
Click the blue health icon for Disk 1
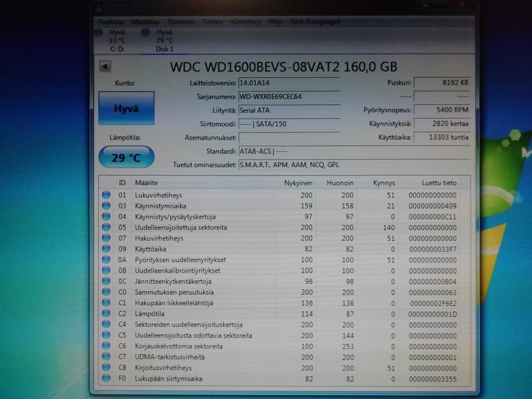[x=146, y=33]
